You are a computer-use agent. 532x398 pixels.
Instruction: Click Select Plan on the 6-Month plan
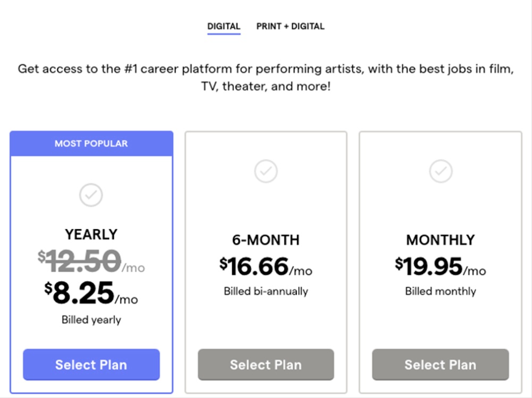(266, 364)
